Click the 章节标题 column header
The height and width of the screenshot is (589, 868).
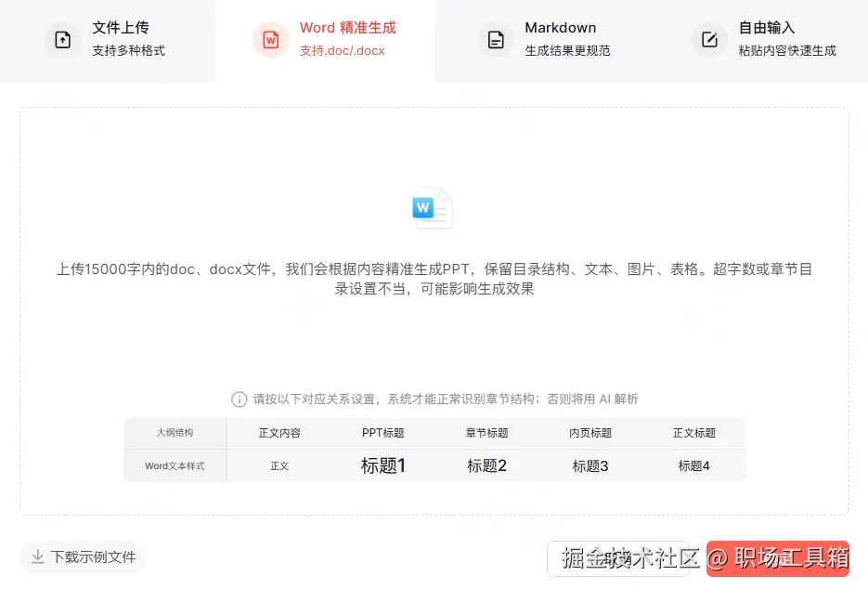(486, 433)
